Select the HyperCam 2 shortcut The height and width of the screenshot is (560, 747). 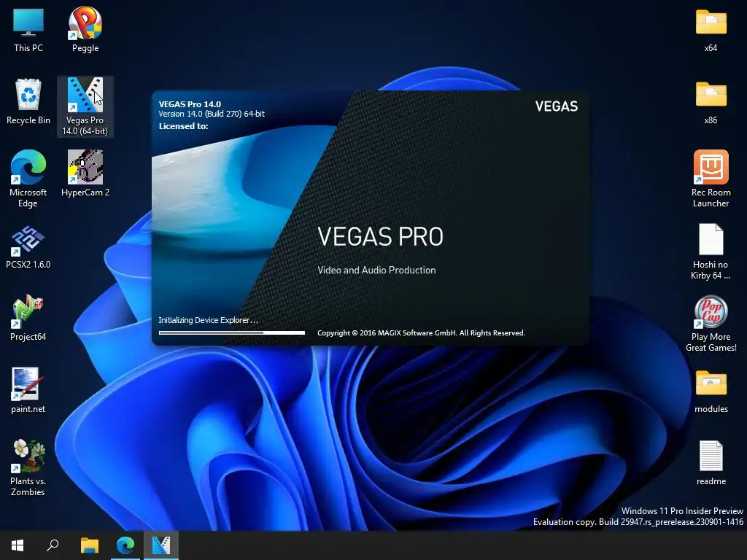click(85, 174)
